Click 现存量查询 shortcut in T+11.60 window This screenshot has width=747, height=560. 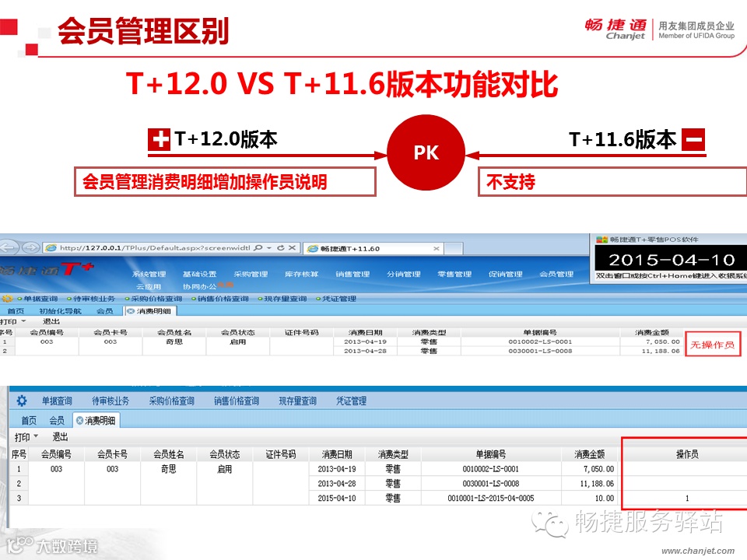tap(286, 299)
